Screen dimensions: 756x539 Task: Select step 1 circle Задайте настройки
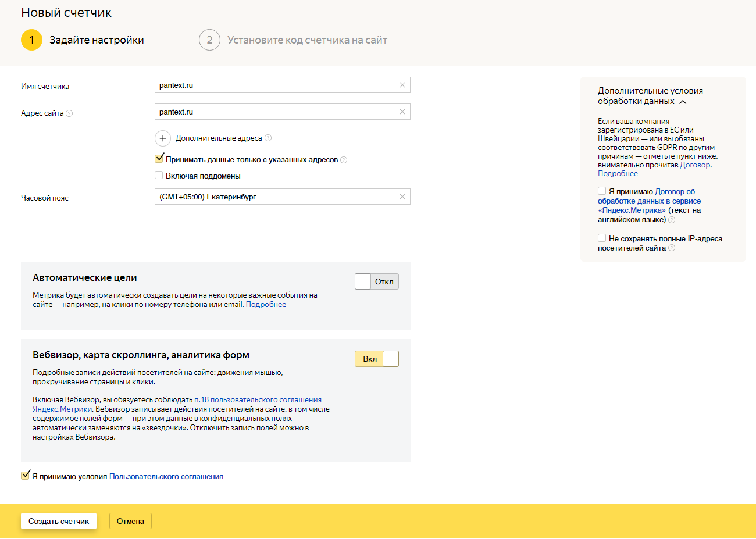pyautogui.click(x=31, y=40)
